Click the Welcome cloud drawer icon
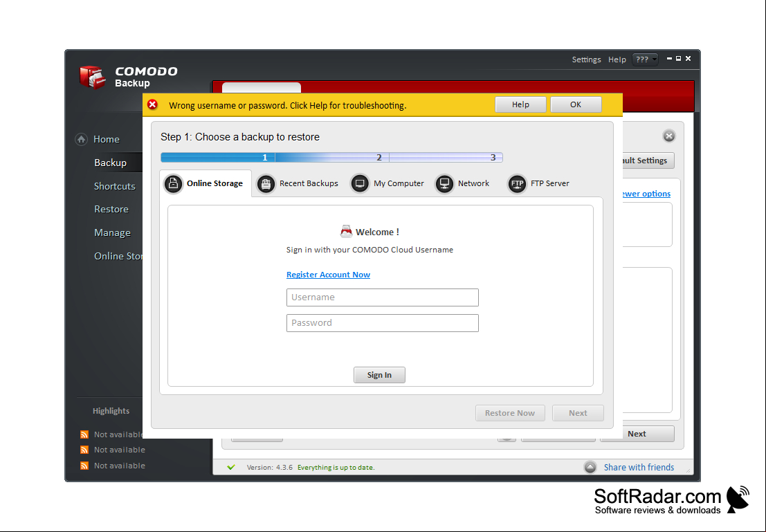 (346, 232)
